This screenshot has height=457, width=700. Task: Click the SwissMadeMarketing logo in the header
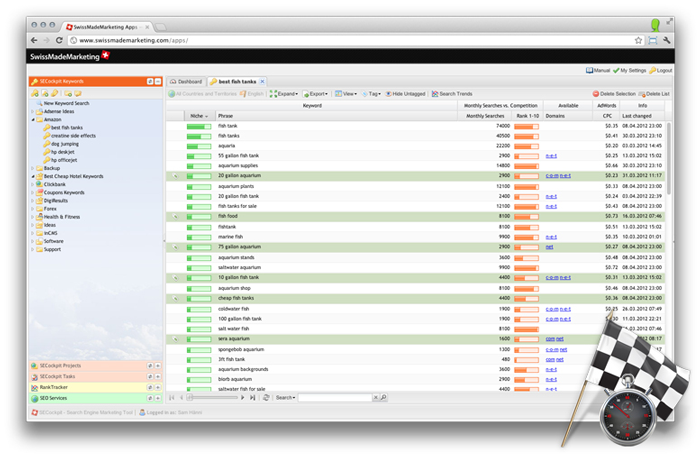pyautogui.click(x=70, y=56)
